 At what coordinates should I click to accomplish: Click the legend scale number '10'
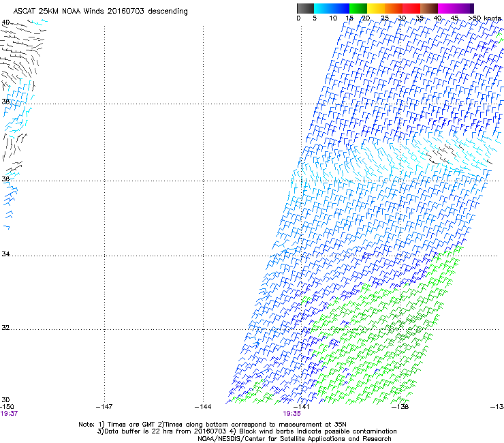333,18
